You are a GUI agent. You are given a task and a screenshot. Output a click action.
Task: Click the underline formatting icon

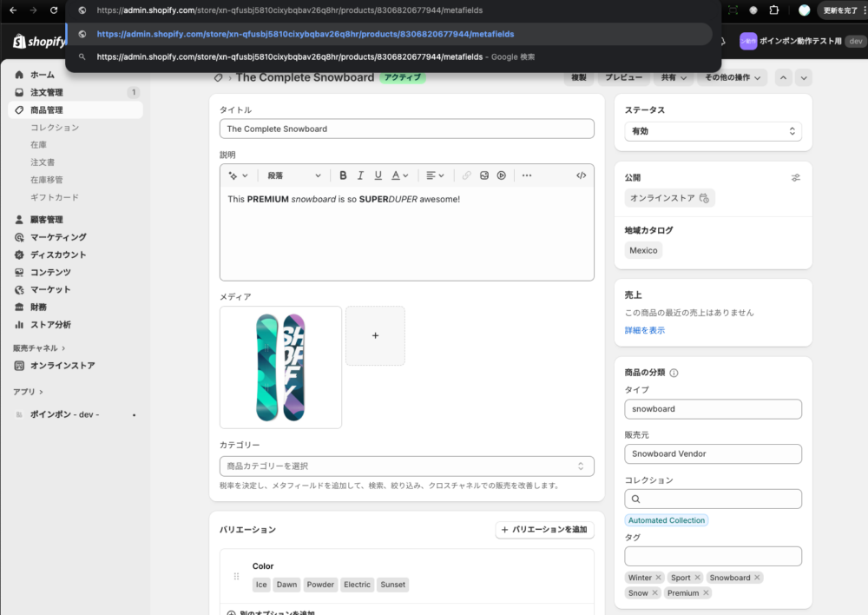tap(378, 175)
